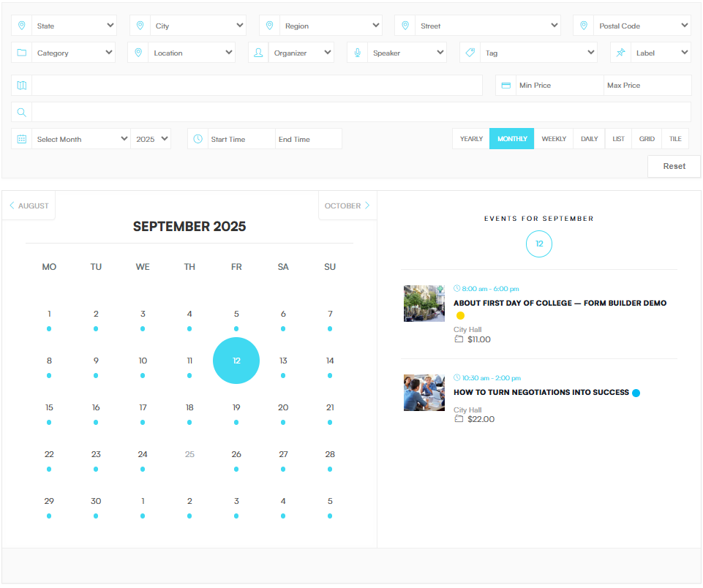Click the credit card icon beside Min Price

505,86
